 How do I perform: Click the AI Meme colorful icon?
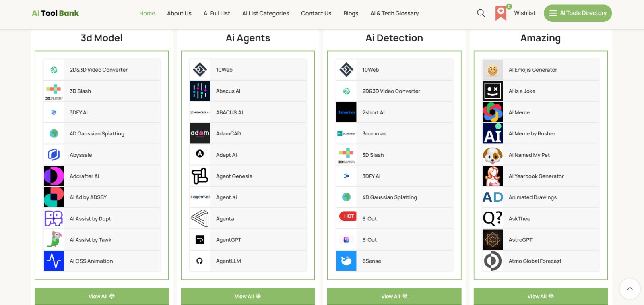tap(493, 112)
